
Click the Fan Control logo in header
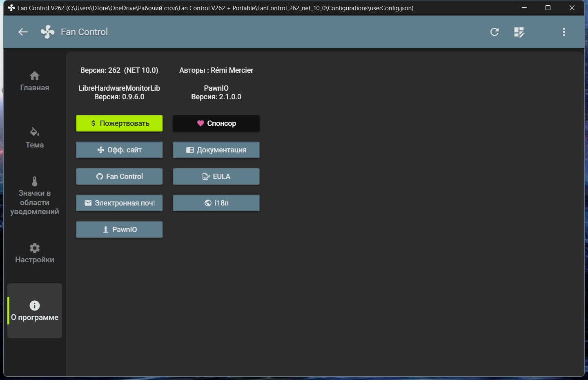coord(48,32)
